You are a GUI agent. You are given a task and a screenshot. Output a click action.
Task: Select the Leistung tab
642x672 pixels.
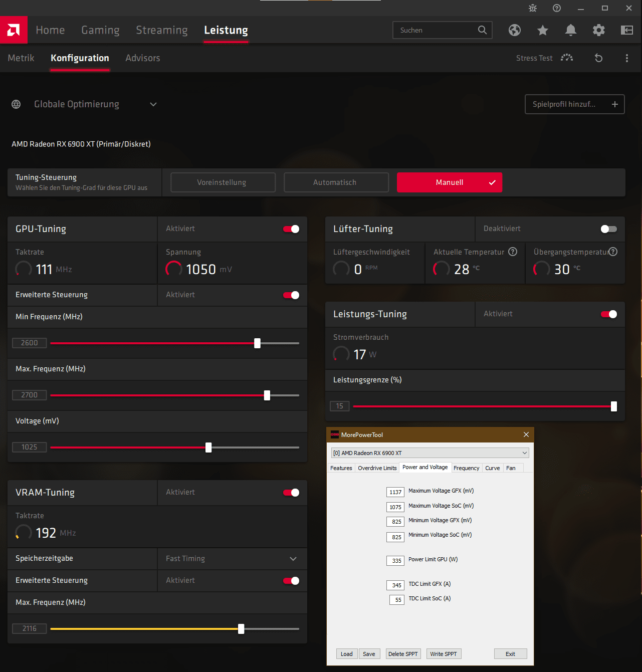(x=226, y=30)
